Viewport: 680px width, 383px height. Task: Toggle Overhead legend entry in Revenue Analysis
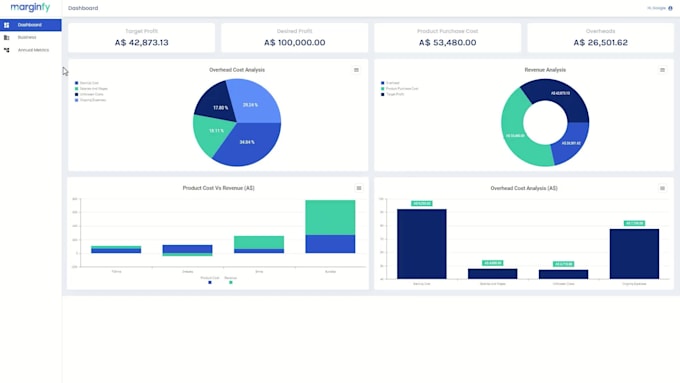[x=390, y=83]
